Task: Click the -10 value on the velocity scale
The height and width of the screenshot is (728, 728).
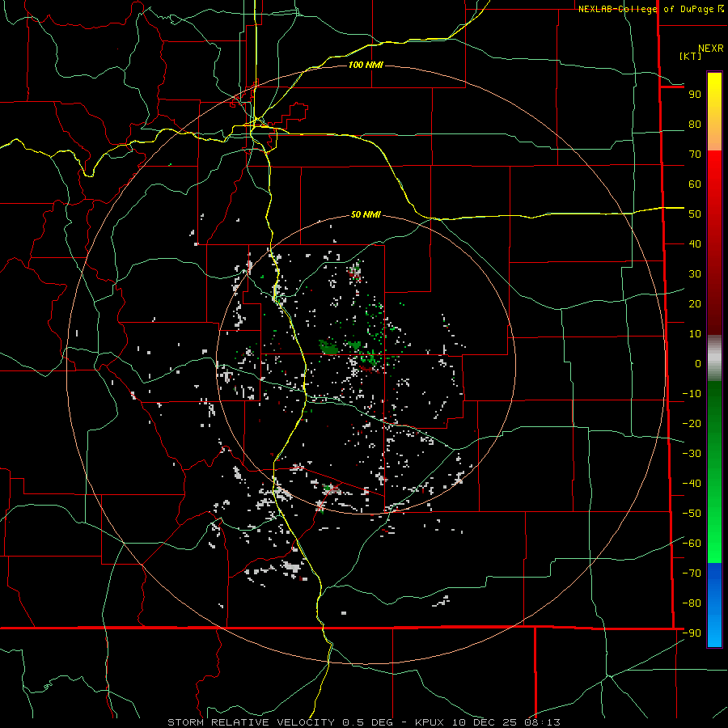Action: (x=692, y=394)
